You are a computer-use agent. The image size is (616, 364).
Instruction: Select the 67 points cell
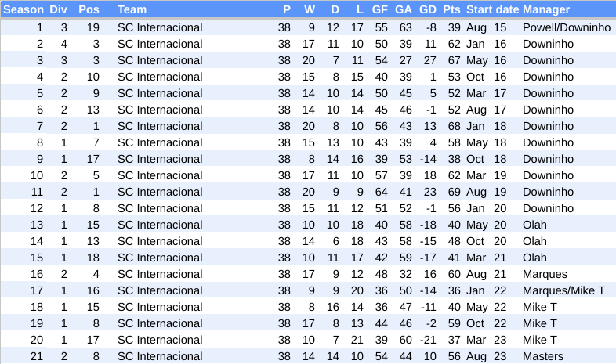point(454,60)
